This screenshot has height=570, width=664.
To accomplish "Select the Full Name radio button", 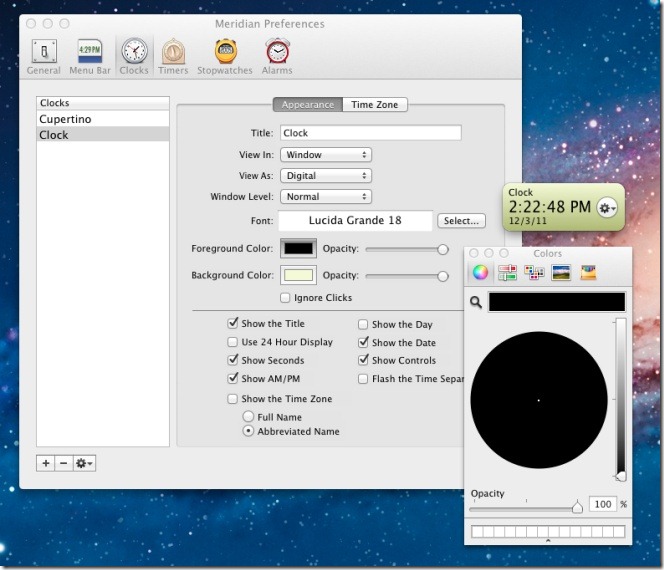I will [x=248, y=417].
